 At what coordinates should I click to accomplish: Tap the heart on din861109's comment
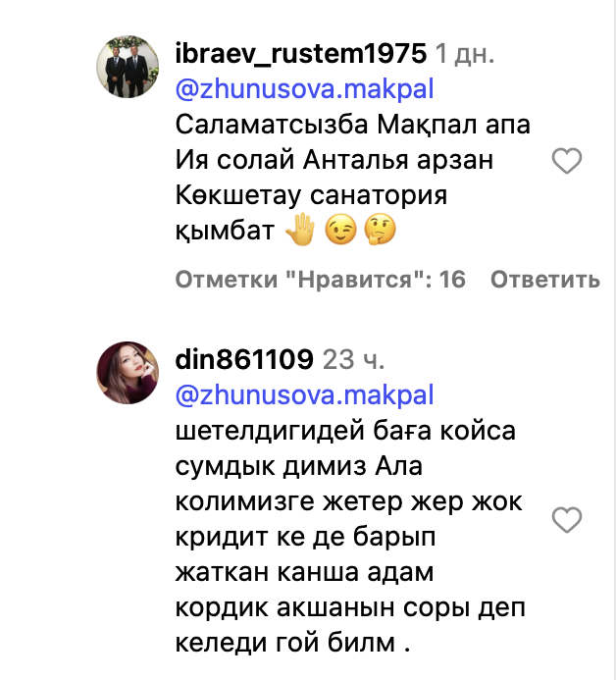click(567, 519)
